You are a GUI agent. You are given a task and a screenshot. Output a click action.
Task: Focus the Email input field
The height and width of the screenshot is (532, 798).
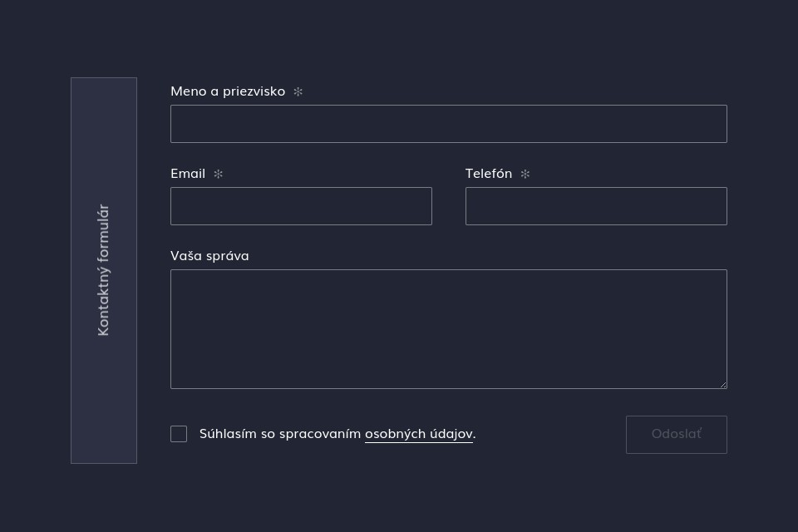pyautogui.click(x=301, y=206)
